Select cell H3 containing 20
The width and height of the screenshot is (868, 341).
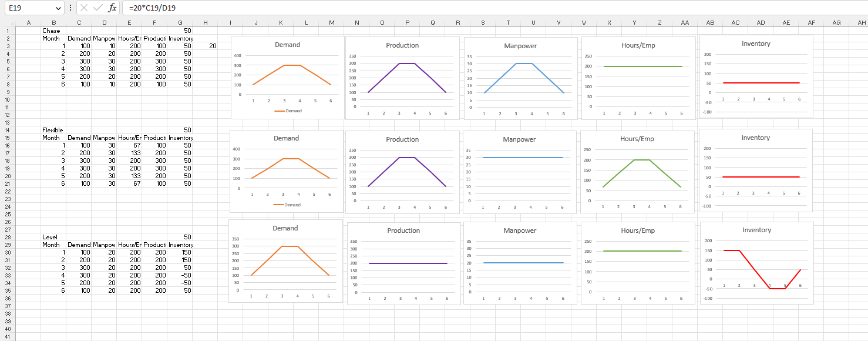(x=205, y=46)
